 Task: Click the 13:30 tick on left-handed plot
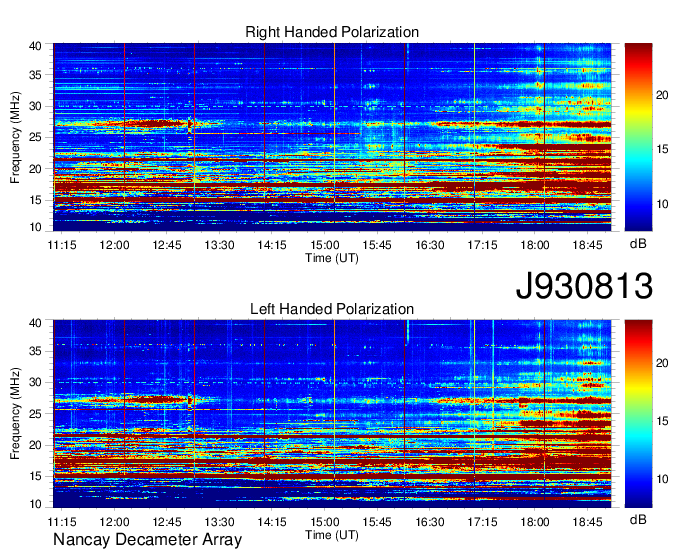(219, 522)
